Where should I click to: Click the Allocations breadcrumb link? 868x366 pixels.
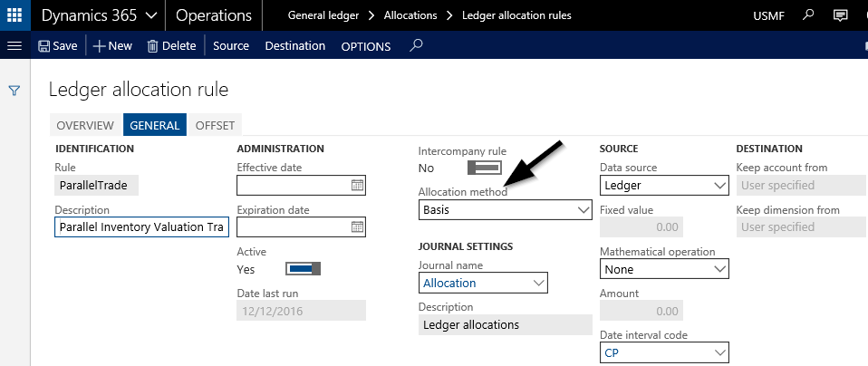click(x=410, y=15)
